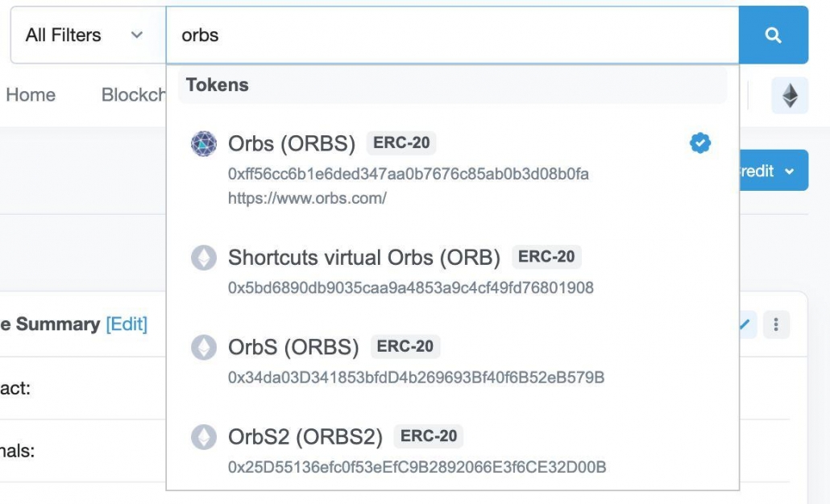Open the Blockchain menu item
Screen dimensions: 830x504
(134, 95)
